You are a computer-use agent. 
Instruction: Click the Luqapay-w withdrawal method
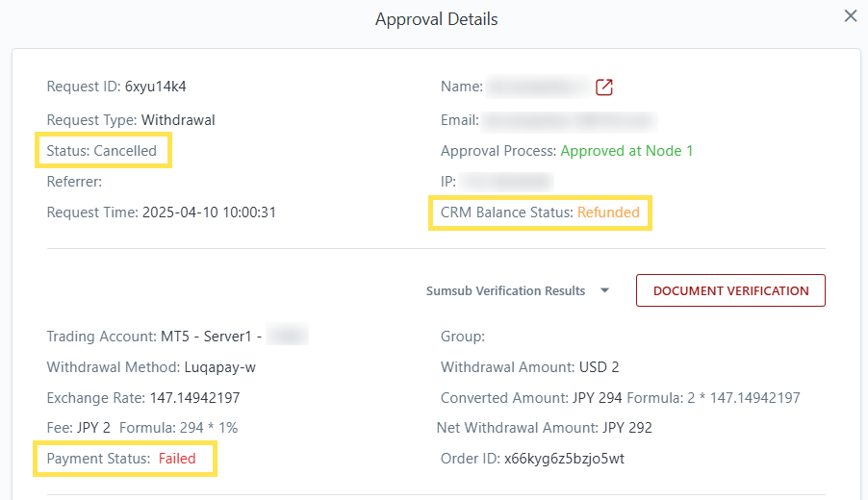coord(217,367)
